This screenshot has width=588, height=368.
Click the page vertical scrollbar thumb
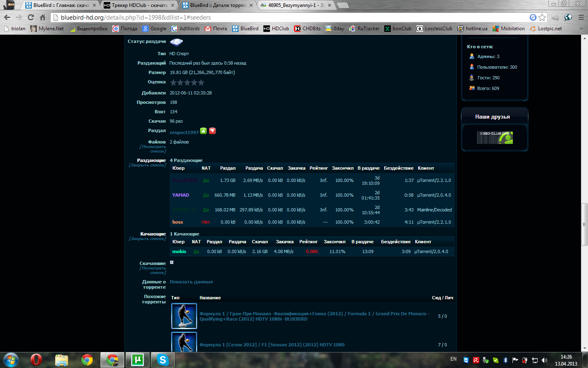click(x=584, y=224)
